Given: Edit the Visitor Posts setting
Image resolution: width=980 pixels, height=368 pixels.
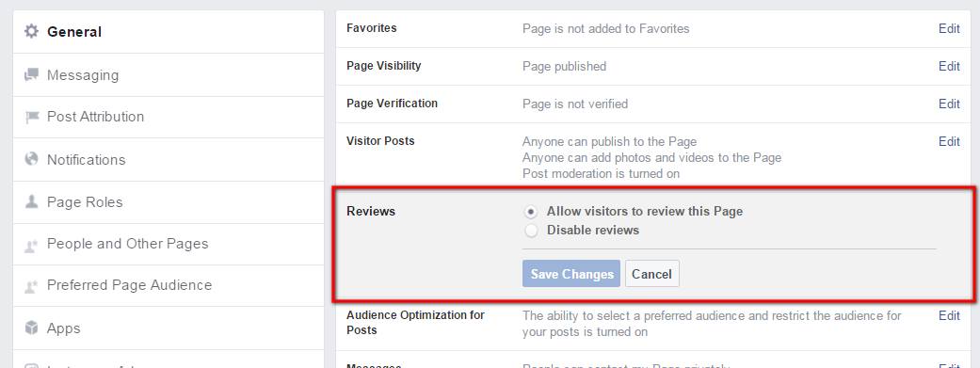Looking at the screenshot, I should click(x=949, y=141).
